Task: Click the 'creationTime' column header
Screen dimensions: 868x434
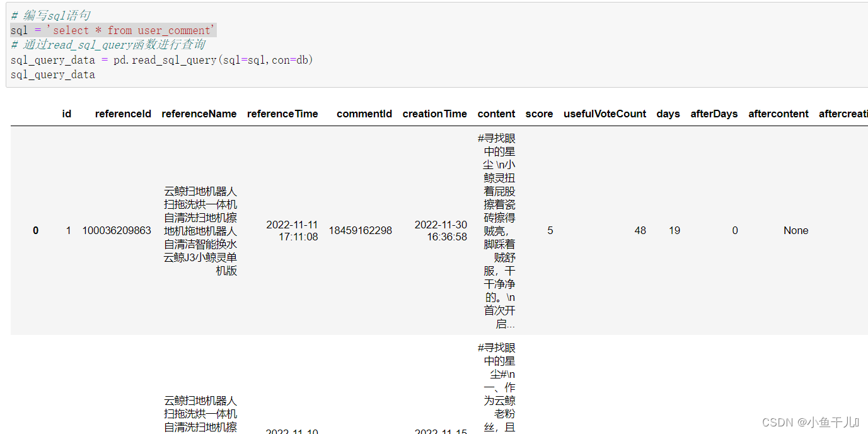Action: [435, 114]
